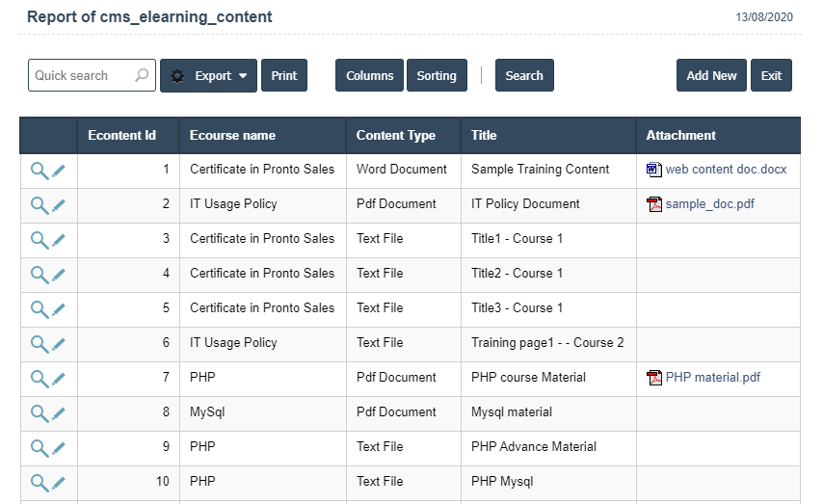The width and height of the screenshot is (823, 504).
Task: Edit record 10 using the pencil icon
Action: (59, 483)
